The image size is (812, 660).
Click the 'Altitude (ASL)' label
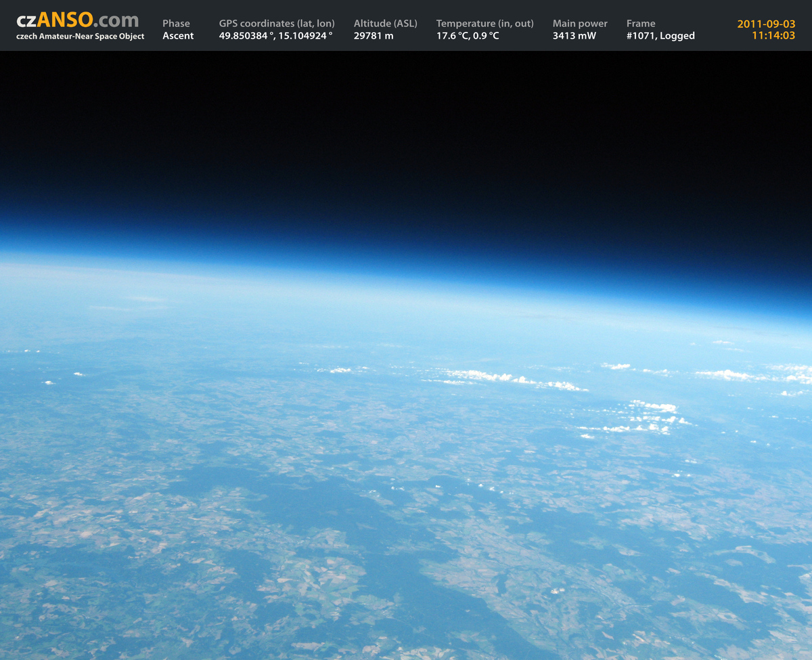(386, 24)
